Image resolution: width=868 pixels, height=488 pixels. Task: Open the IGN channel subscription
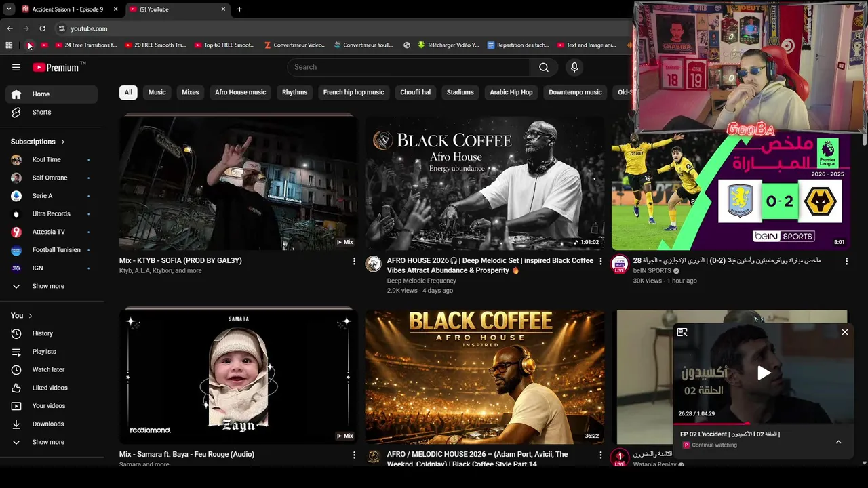[x=52, y=268]
